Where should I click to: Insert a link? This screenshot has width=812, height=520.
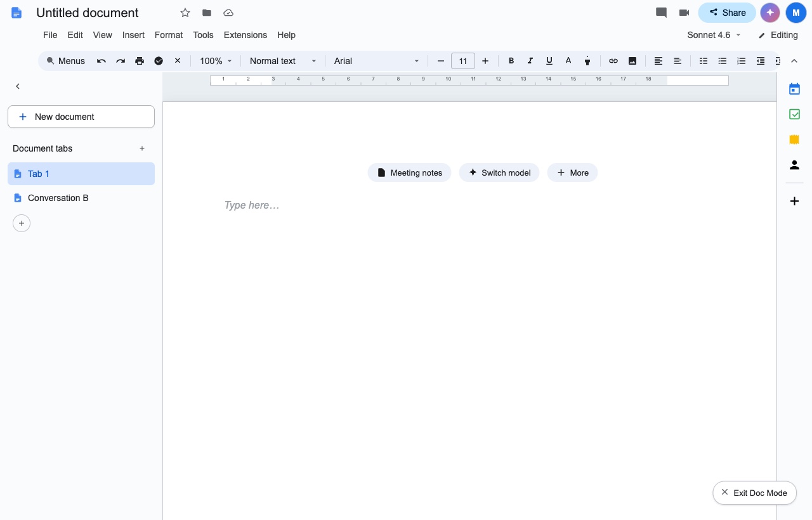(x=613, y=61)
